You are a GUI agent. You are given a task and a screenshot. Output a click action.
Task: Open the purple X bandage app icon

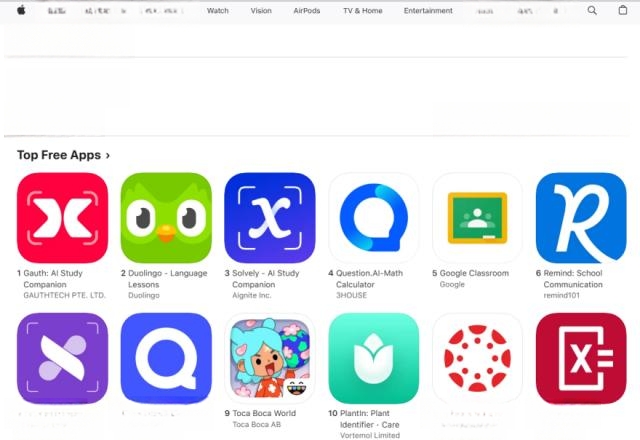(62, 358)
